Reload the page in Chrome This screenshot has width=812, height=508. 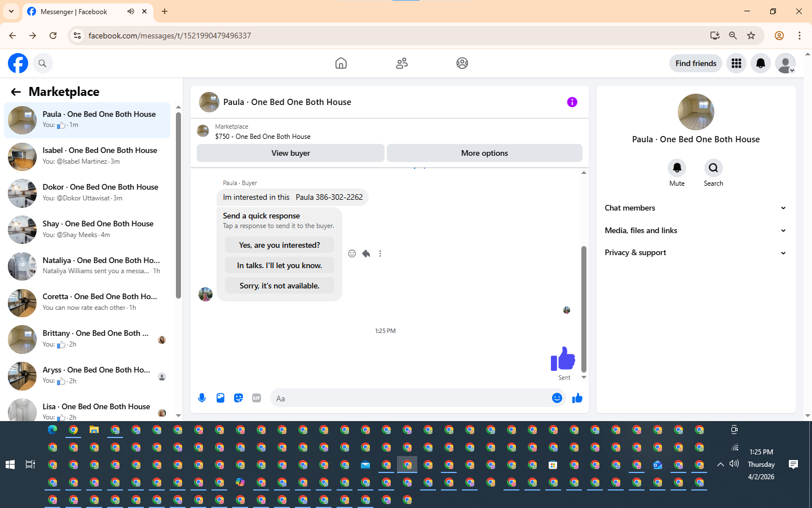coord(53,36)
